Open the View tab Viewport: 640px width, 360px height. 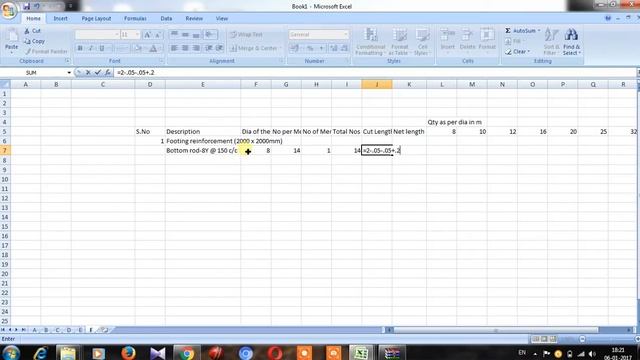click(222, 18)
